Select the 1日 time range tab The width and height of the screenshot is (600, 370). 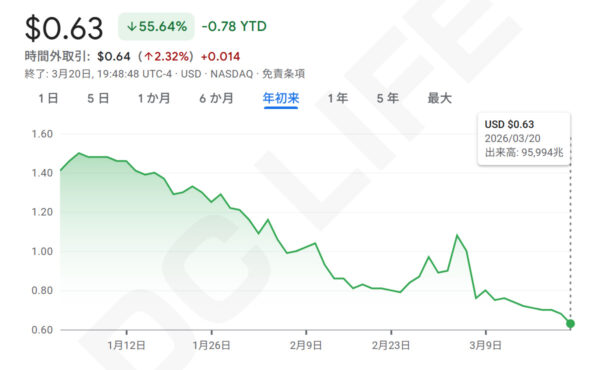tap(48, 98)
